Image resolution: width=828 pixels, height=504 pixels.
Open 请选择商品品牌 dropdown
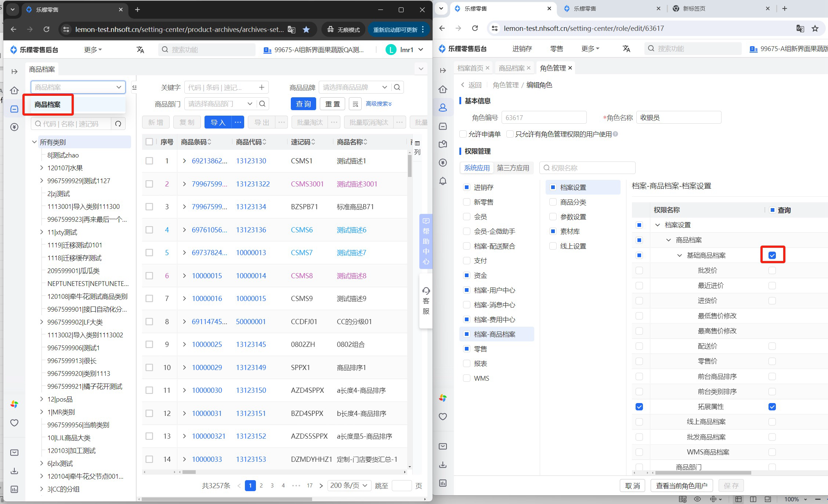pos(355,87)
